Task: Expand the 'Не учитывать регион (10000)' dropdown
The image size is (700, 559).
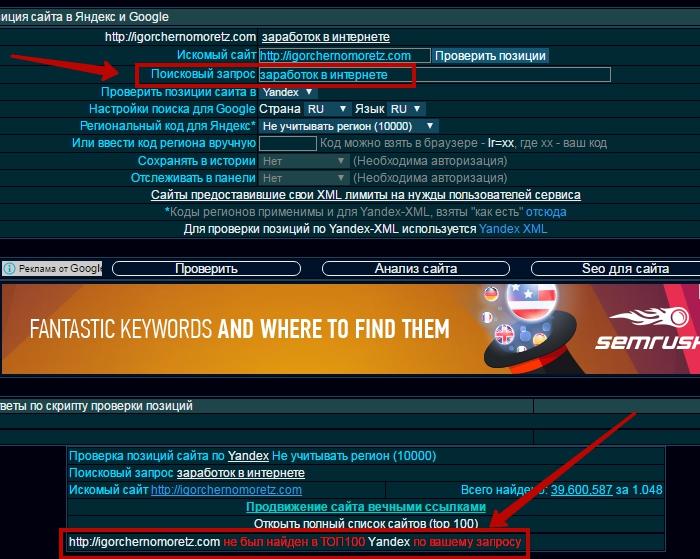Action: click(x=349, y=126)
